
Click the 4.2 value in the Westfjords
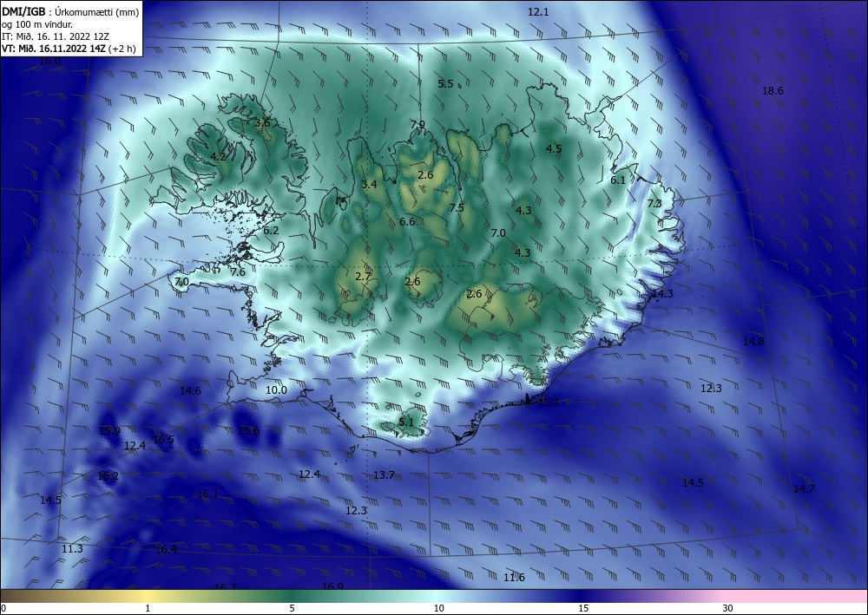(x=218, y=156)
